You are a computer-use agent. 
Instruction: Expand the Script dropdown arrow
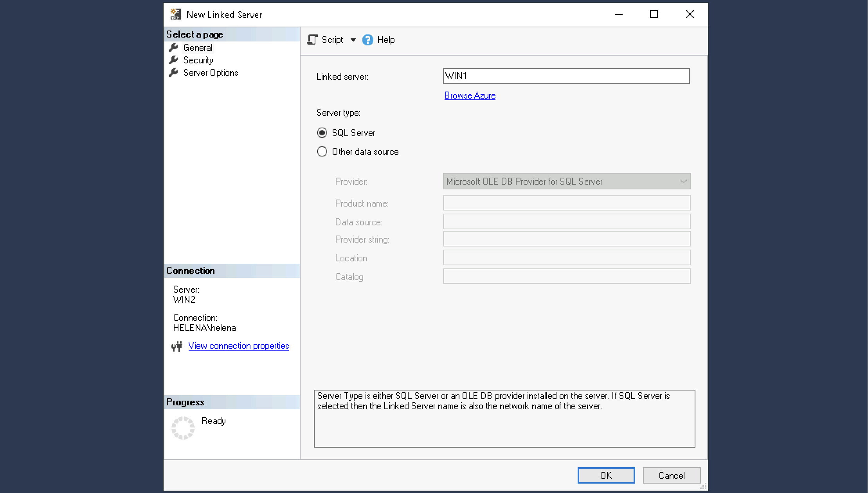point(353,40)
